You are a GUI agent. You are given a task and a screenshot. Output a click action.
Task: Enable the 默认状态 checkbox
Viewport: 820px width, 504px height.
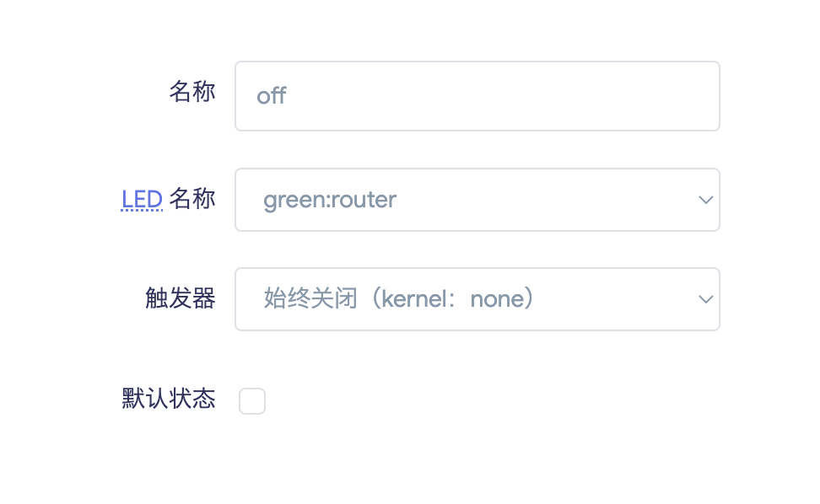click(252, 401)
